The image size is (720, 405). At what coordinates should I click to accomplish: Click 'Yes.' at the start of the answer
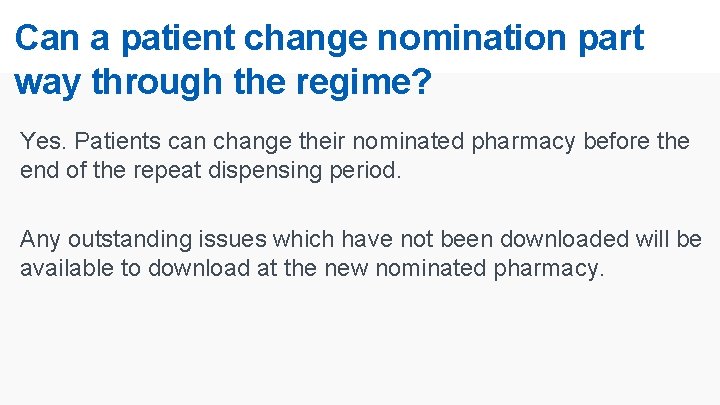[43, 141]
